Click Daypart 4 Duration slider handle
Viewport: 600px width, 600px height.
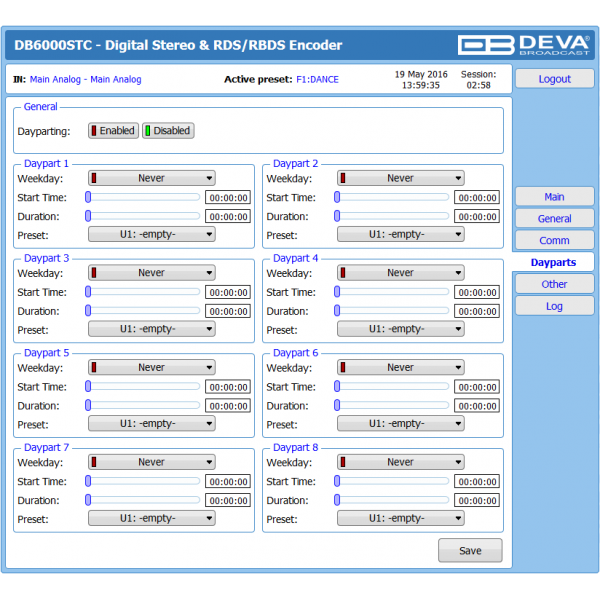[x=337, y=311]
